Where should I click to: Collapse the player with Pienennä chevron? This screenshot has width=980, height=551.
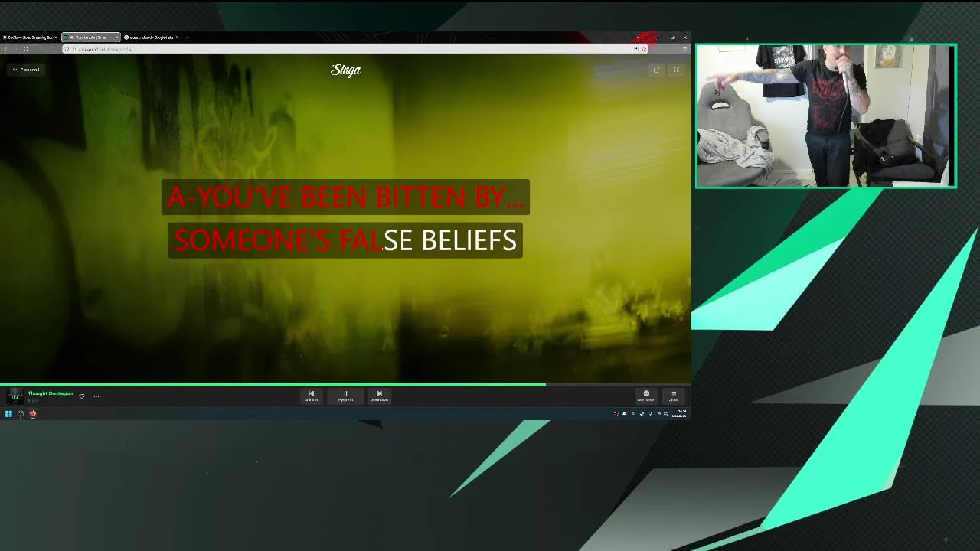[26, 70]
